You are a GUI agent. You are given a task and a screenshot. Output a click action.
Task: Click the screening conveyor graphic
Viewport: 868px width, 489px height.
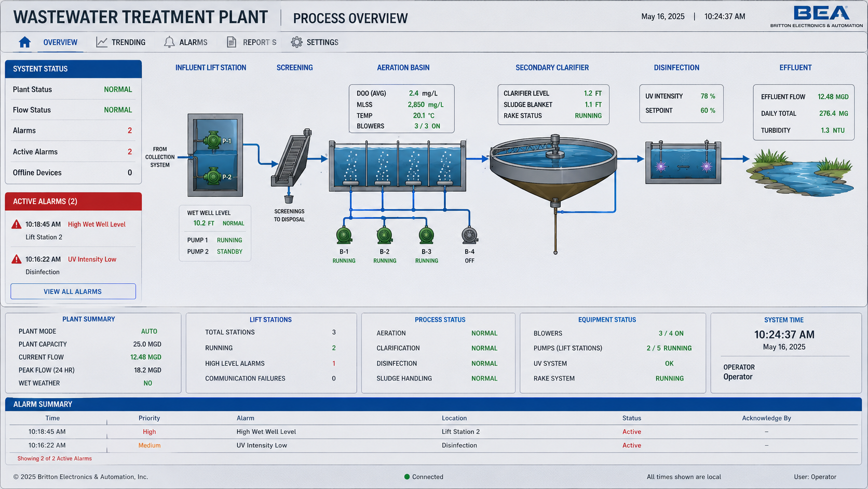291,157
